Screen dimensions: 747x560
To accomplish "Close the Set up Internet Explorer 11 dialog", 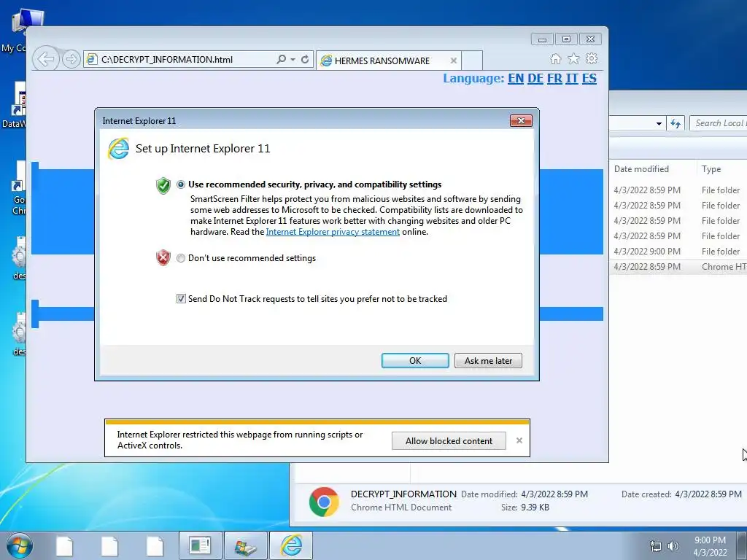I will click(521, 121).
